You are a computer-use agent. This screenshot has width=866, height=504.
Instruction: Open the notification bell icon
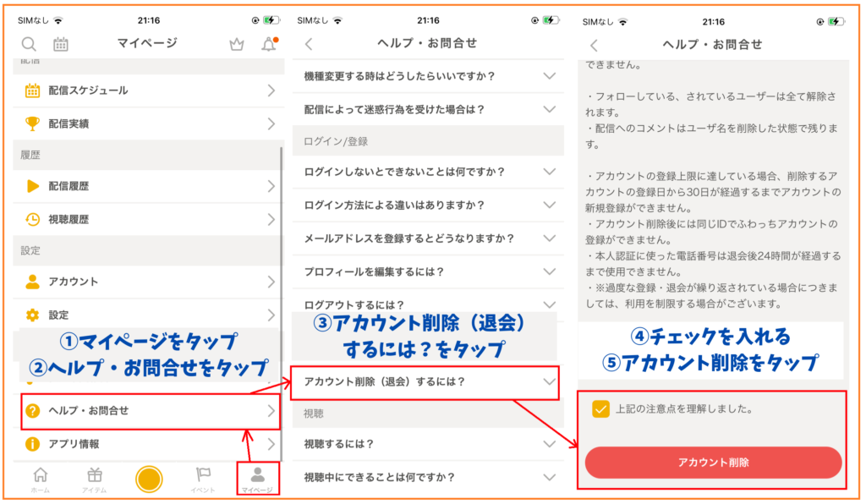point(269,44)
